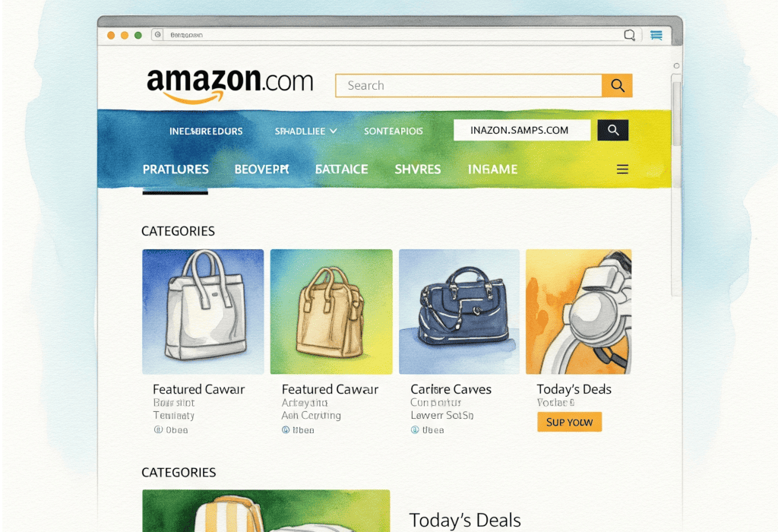Select the PRATLURES tab
Screen dimensions: 778x532
coord(176,169)
